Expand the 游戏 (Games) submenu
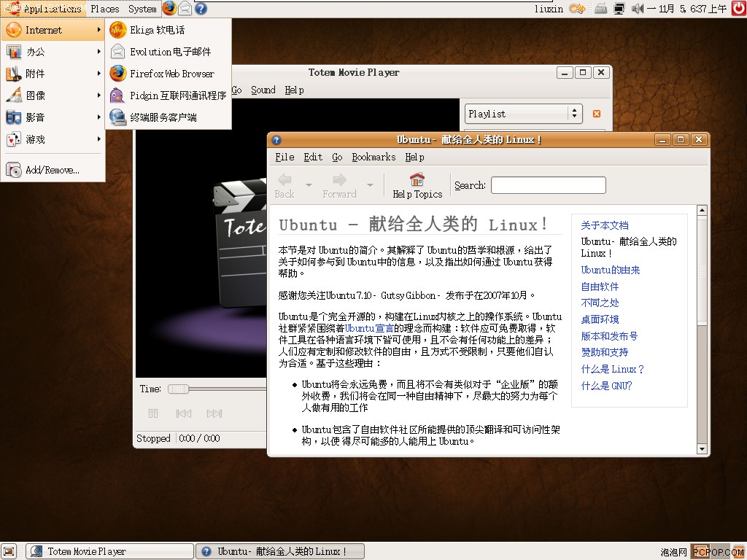The height and width of the screenshot is (560, 747). pyautogui.click(x=53, y=139)
